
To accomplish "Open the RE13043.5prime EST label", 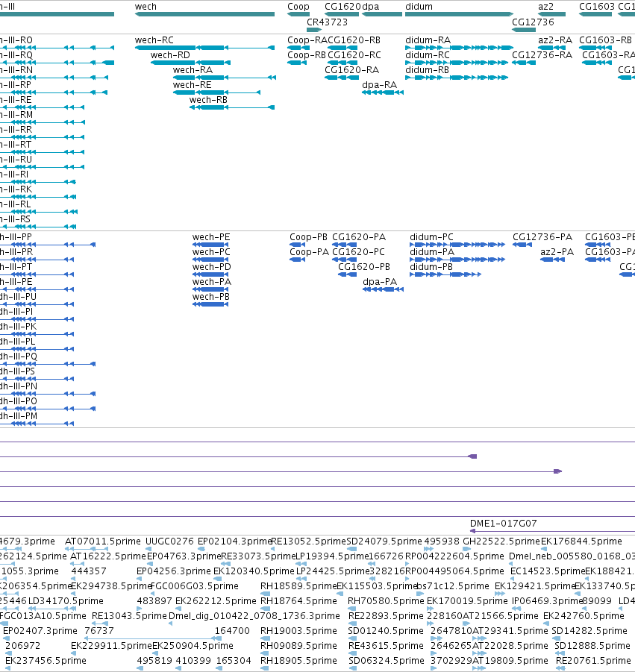I will (x=129, y=616).
